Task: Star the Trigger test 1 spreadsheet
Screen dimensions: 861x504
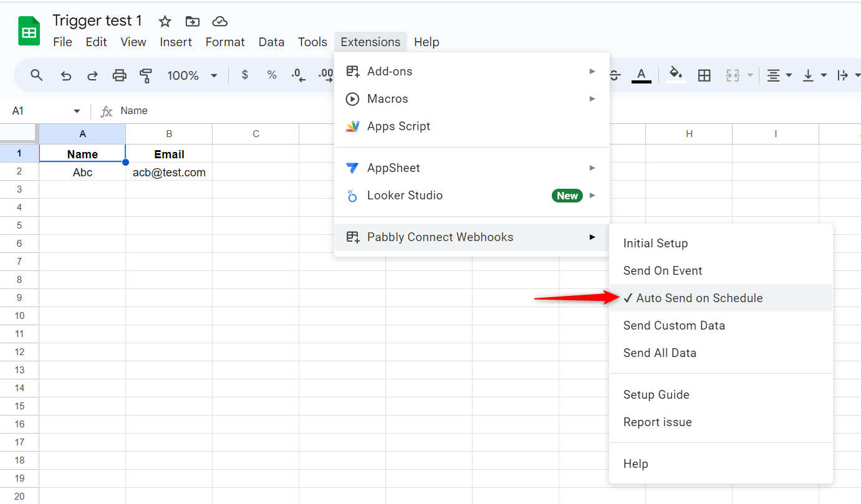Action: point(165,21)
